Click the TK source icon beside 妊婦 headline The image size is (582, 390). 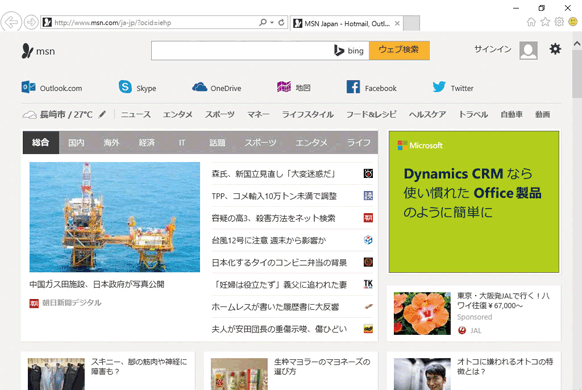click(x=368, y=284)
